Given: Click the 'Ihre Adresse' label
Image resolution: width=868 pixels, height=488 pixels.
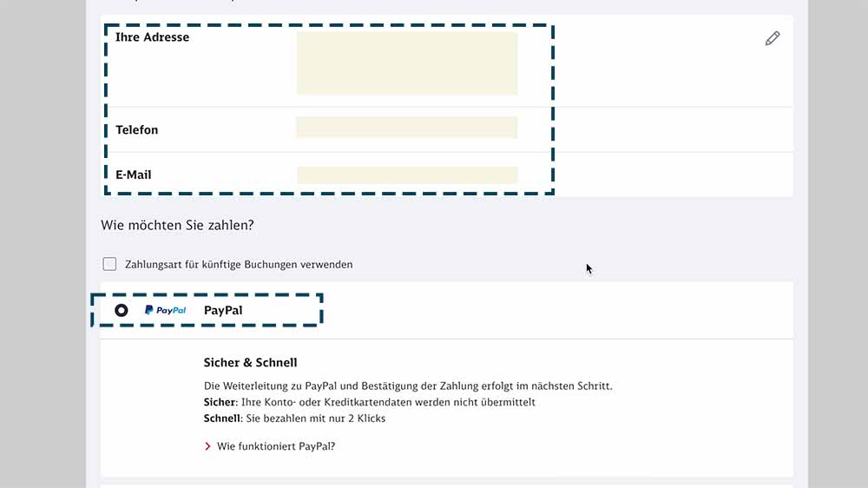Looking at the screenshot, I should point(152,37).
